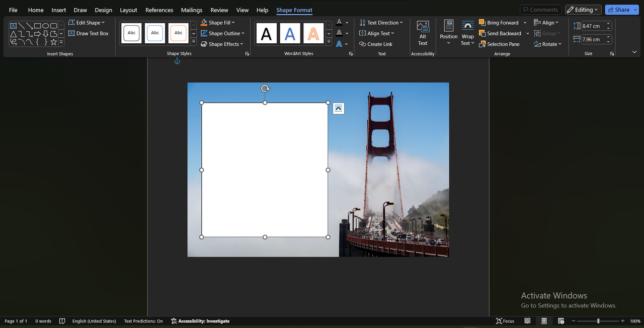This screenshot has height=328, width=644.
Task: Pick the straight Line shape
Action: tap(22, 26)
